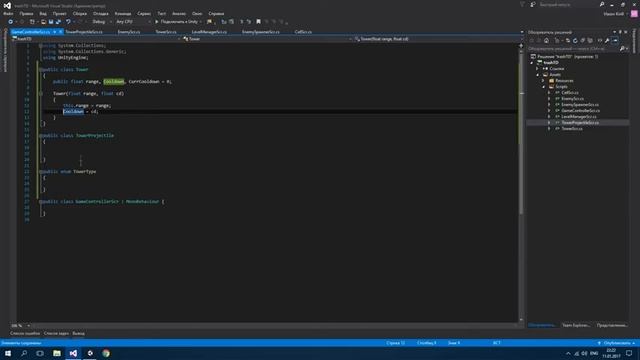This screenshot has height=360, width=640.
Task: Click Properties wrench icon in Solution Explorer
Action: point(607,40)
